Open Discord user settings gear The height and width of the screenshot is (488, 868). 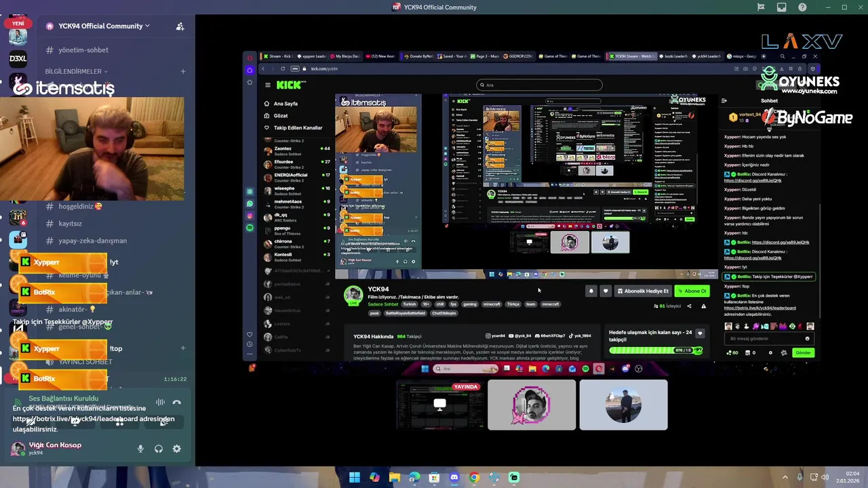click(x=177, y=449)
